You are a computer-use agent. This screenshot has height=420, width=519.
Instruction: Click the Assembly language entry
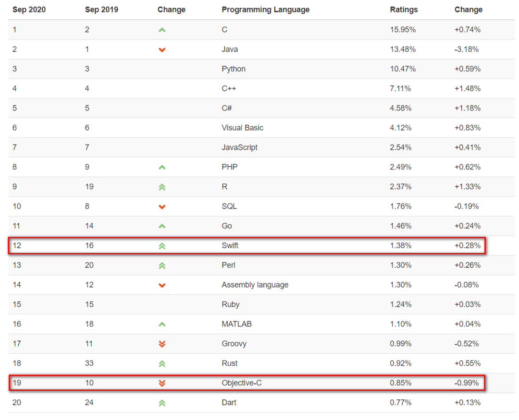click(255, 285)
